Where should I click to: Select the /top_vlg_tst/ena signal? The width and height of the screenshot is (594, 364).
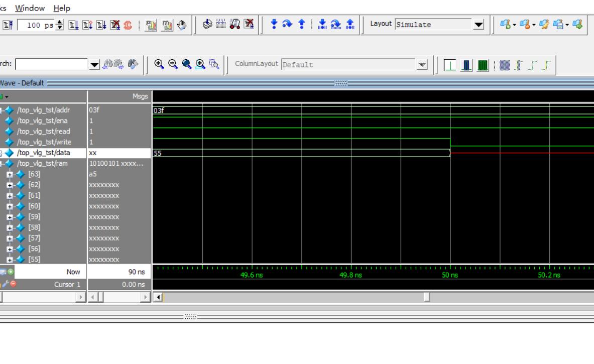click(x=43, y=121)
